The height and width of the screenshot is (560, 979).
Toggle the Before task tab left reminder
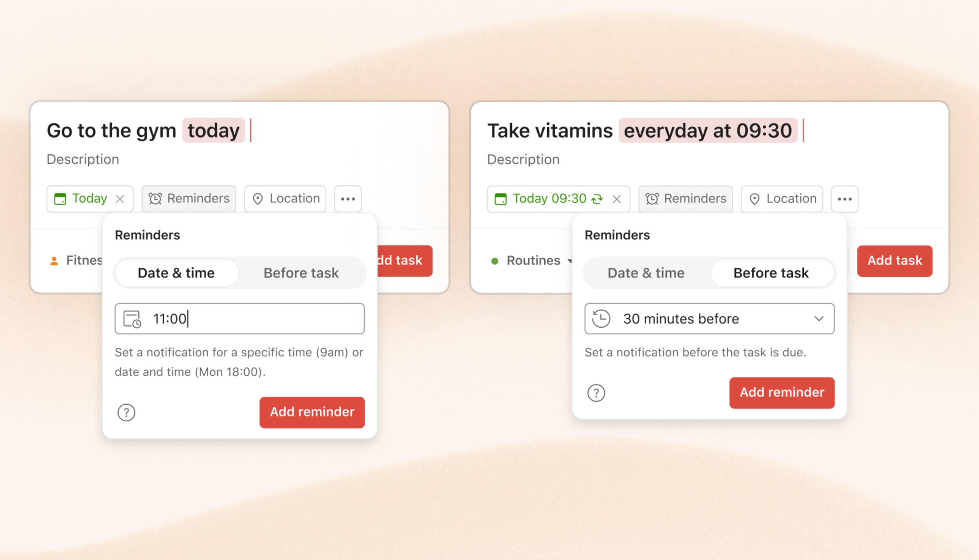coord(301,272)
